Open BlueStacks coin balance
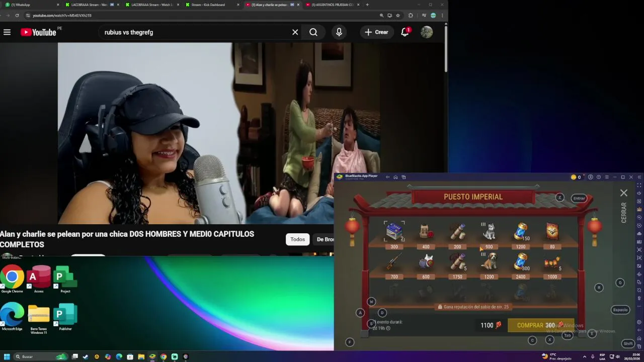644x362 pixels. pyautogui.click(x=576, y=177)
